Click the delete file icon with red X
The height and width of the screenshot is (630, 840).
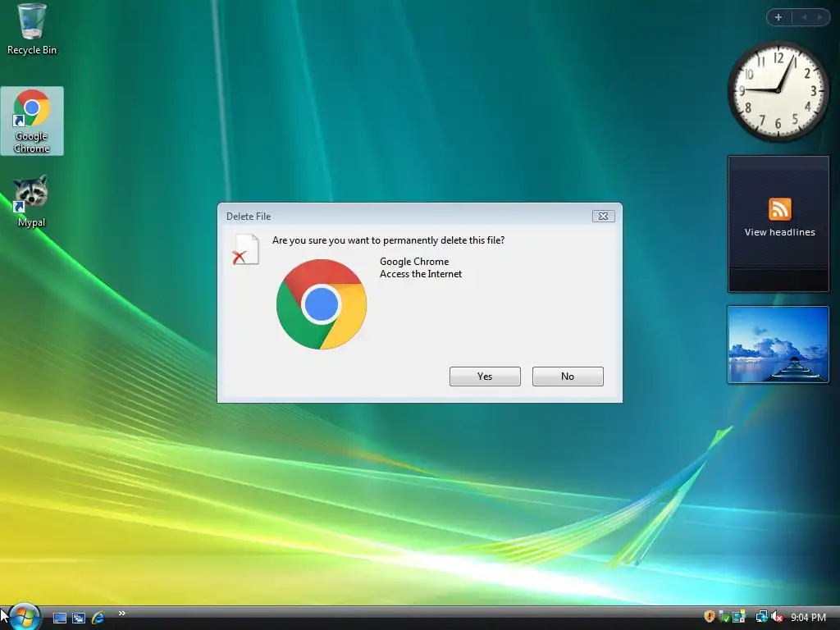[245, 249]
